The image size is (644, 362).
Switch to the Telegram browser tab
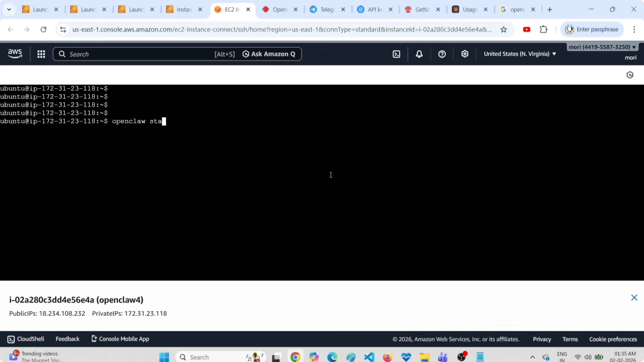click(325, 9)
